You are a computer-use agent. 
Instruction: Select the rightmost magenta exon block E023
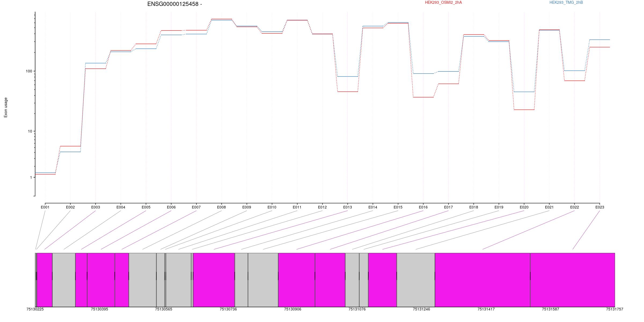pos(573,280)
